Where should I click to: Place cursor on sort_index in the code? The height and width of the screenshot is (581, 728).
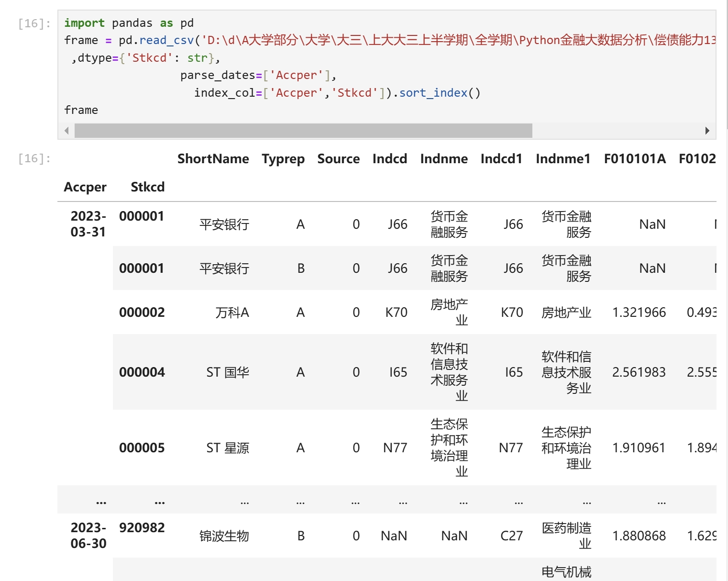[x=433, y=93]
